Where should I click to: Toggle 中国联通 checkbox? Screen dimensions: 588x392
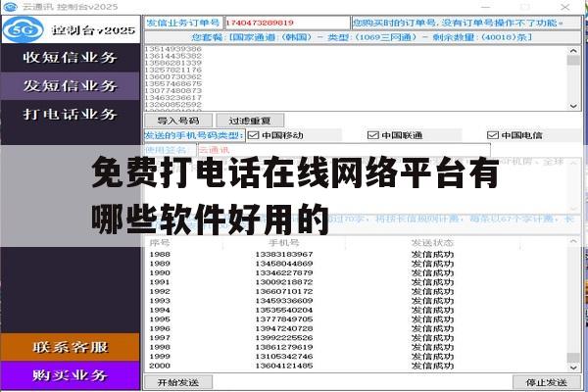(372, 135)
